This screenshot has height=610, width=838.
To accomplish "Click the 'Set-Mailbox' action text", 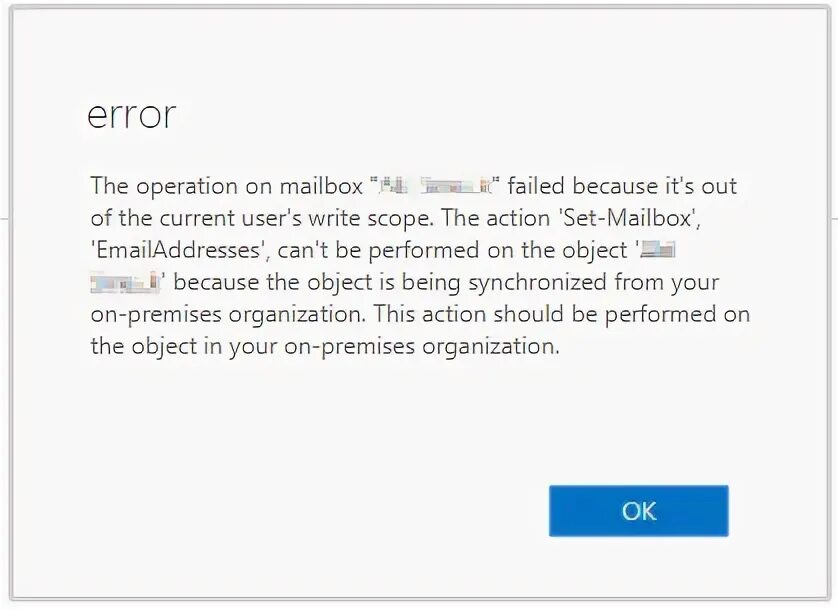I will point(631,218).
